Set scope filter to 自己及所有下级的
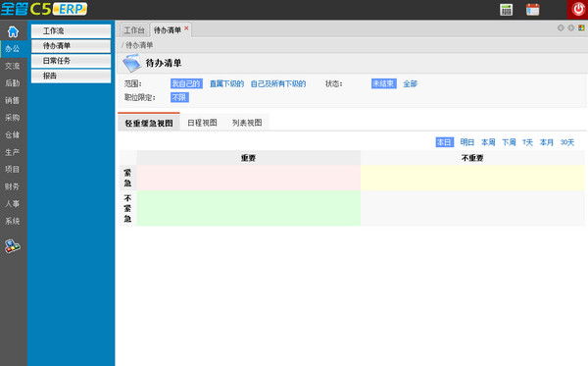This screenshot has height=366, width=588. tap(278, 83)
